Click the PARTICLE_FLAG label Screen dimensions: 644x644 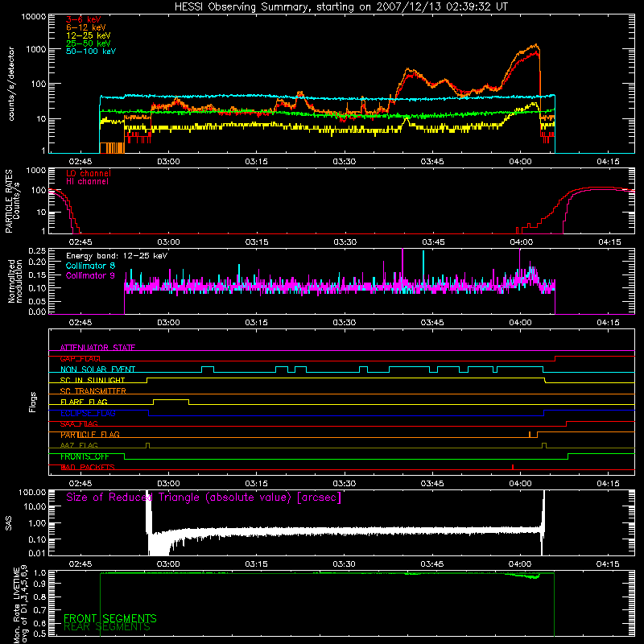tap(90, 435)
